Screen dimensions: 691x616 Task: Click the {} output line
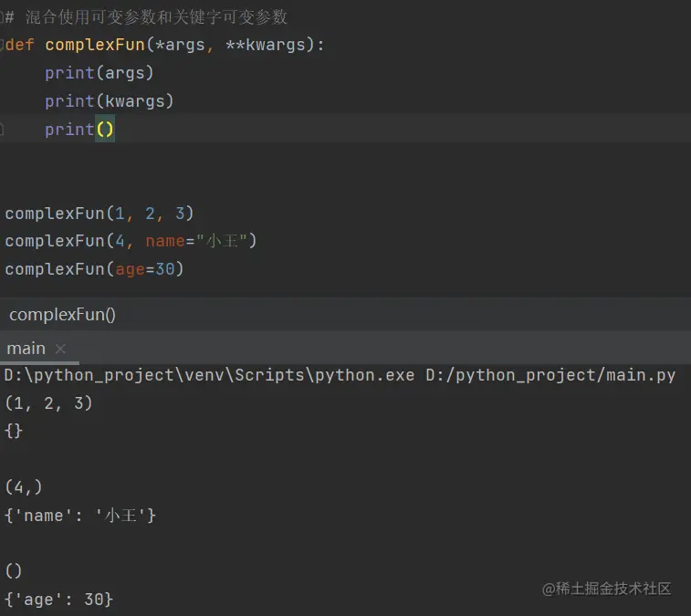[13, 431]
